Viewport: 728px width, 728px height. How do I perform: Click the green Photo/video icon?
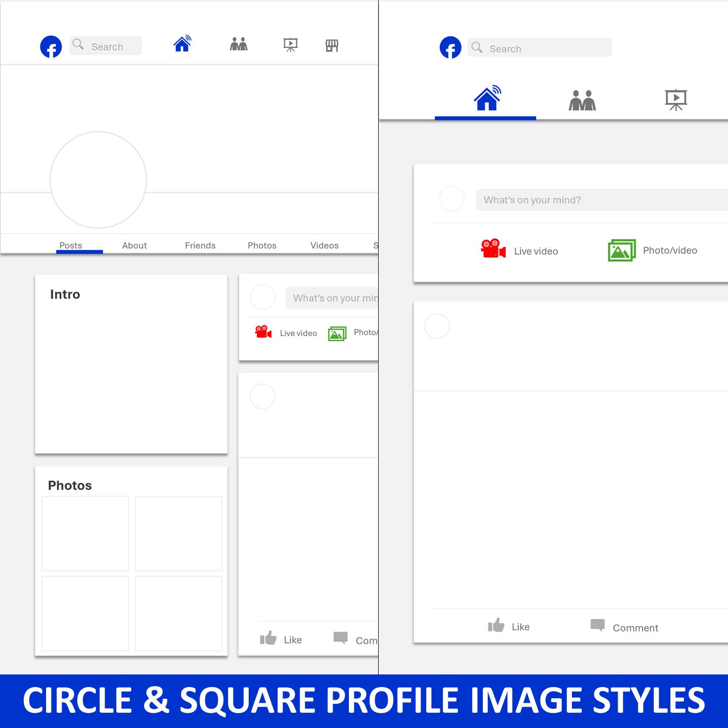click(x=621, y=249)
